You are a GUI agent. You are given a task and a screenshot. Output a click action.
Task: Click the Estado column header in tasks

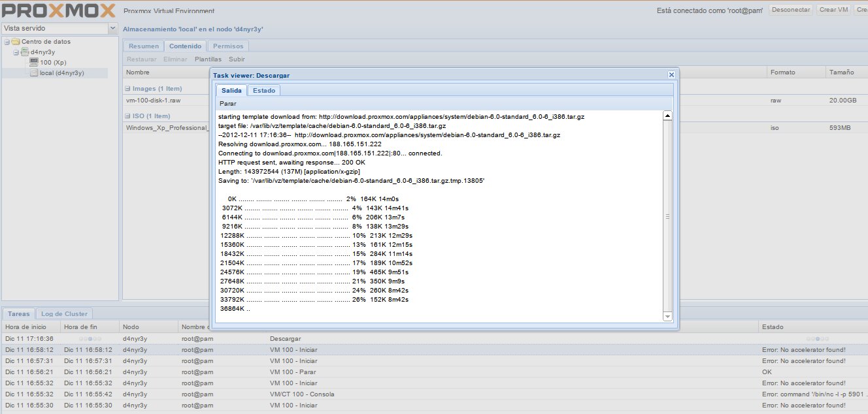pyautogui.click(x=813, y=326)
